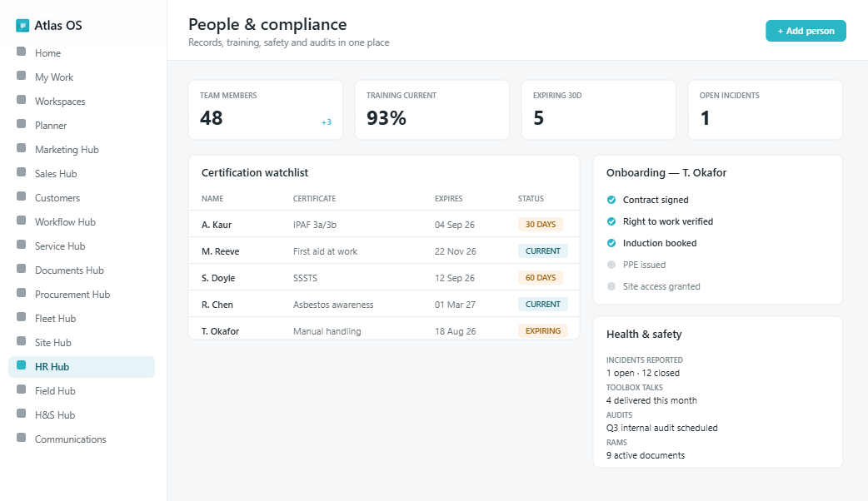Open Home in the sidebar
868x501 pixels.
coord(82,53)
